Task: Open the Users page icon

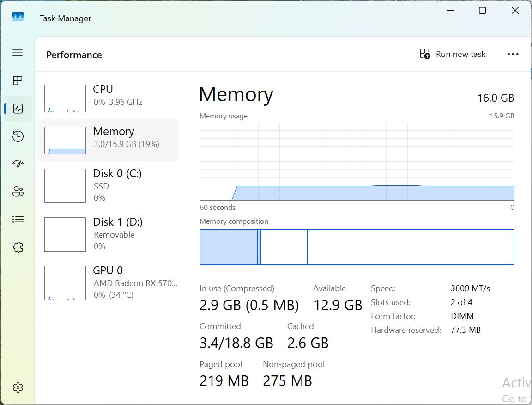Action: coord(18,191)
